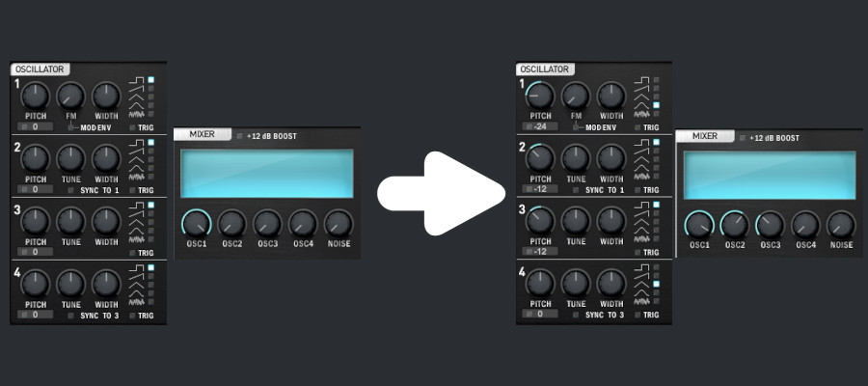This screenshot has width=868, height=386.
Task: Enable +12 dB BOOST in the left mixer
Action: point(240,137)
